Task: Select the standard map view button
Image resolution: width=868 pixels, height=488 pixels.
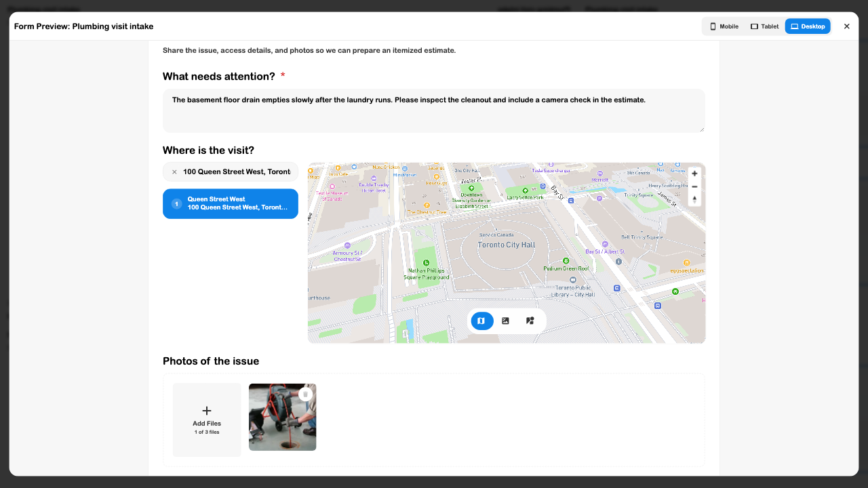Action: coord(481,321)
